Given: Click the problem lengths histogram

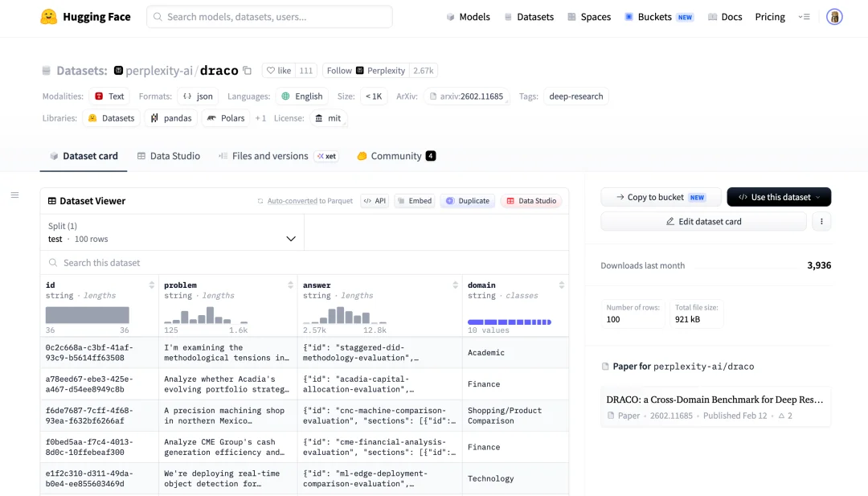Looking at the screenshot, I should 206,315.
